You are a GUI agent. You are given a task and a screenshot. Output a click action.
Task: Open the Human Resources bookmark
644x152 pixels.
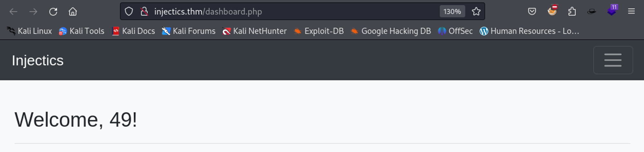click(x=529, y=31)
